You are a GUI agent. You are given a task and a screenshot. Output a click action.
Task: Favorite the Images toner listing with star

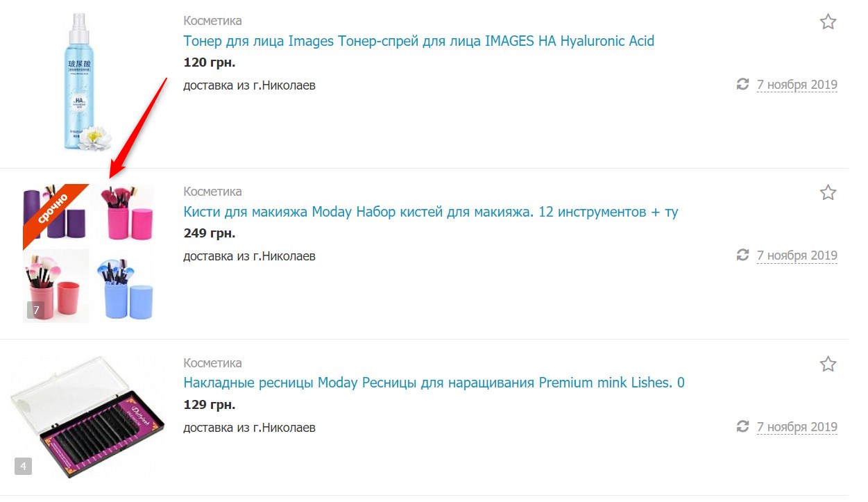click(828, 22)
